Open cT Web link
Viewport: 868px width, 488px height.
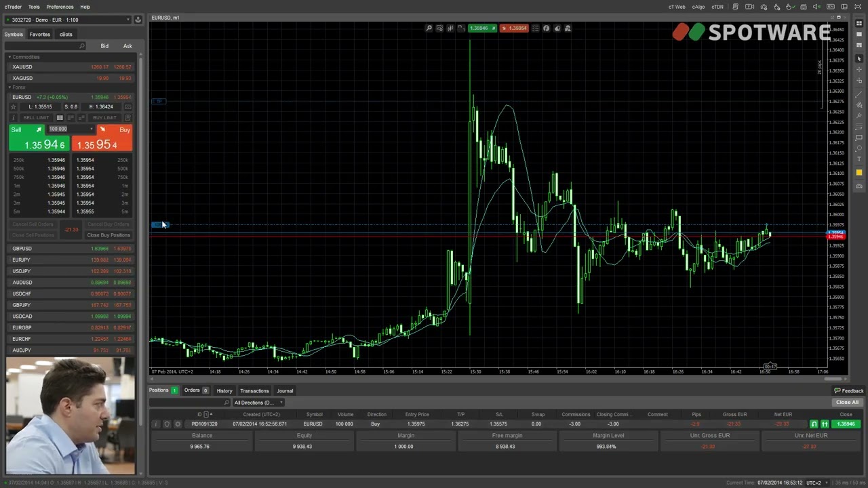tap(677, 7)
